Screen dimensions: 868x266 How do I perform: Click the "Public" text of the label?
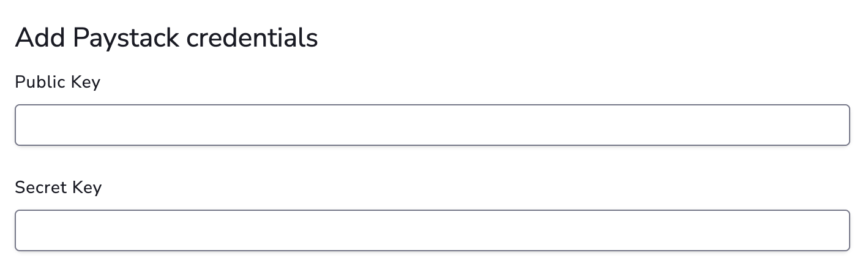click(40, 82)
